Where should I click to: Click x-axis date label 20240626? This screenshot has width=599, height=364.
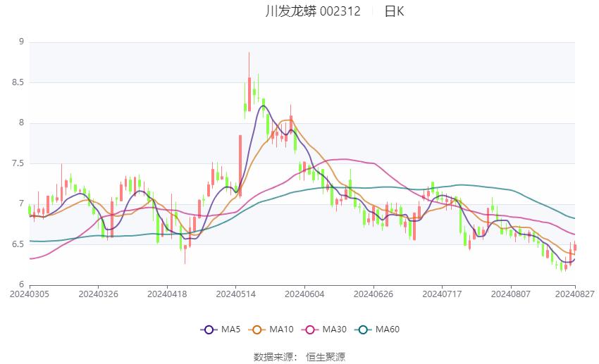point(373,294)
